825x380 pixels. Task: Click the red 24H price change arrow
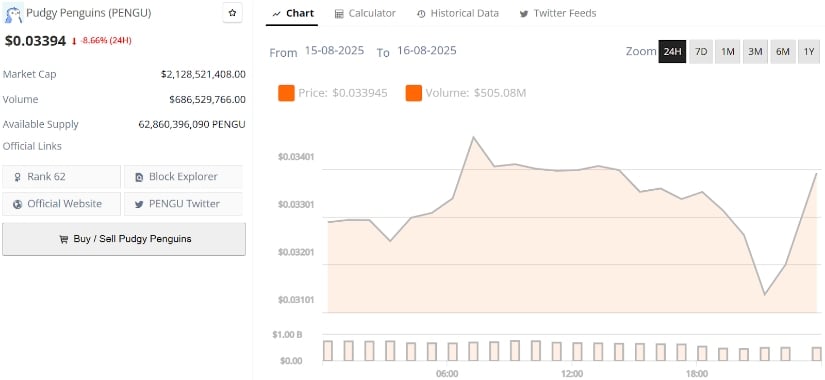(x=74, y=41)
